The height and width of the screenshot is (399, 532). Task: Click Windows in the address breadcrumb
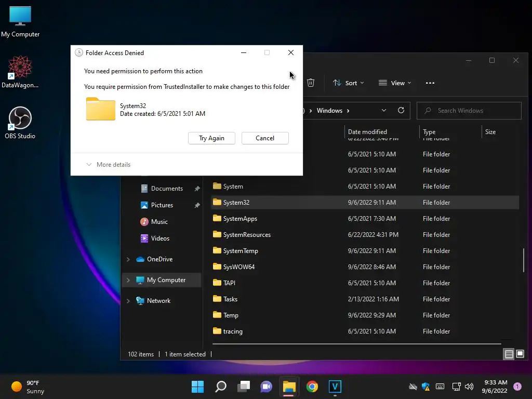tap(329, 111)
